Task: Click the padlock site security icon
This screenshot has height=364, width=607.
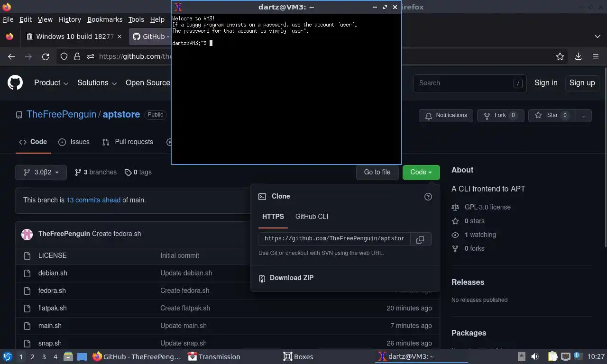Action: 77,56
